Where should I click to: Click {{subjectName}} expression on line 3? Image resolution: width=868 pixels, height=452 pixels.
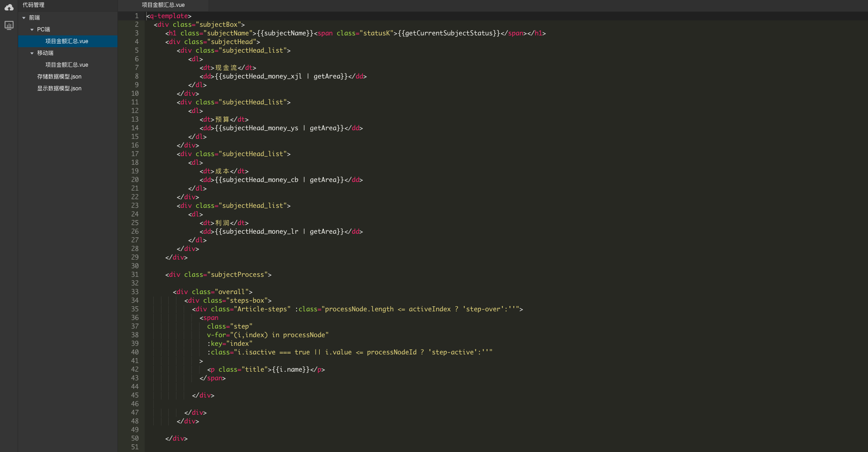(285, 33)
